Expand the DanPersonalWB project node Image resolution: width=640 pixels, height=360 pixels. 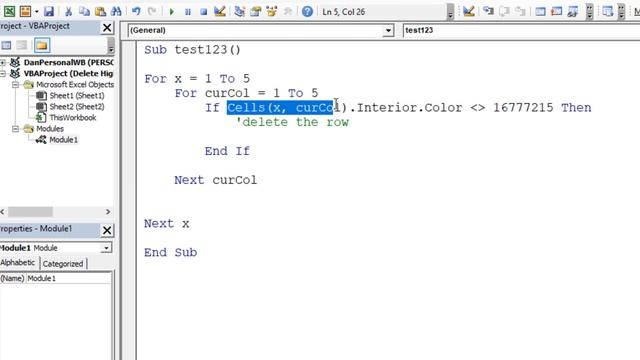click(x=2, y=62)
